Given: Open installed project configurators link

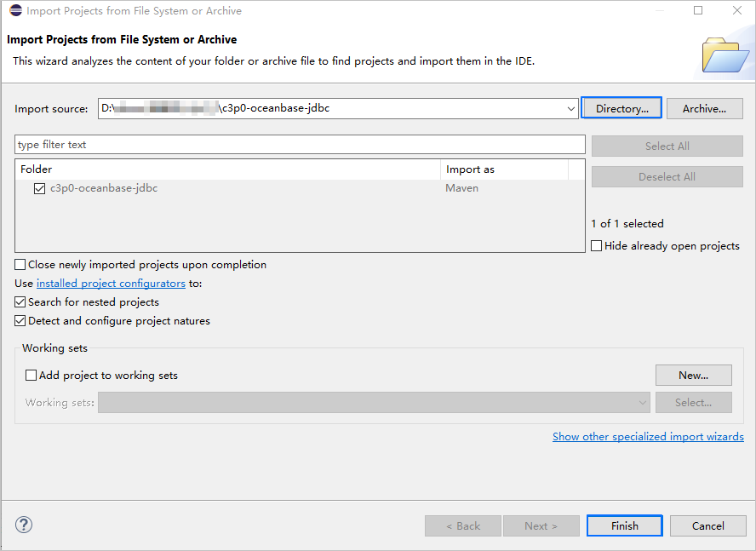Looking at the screenshot, I should tap(111, 284).
